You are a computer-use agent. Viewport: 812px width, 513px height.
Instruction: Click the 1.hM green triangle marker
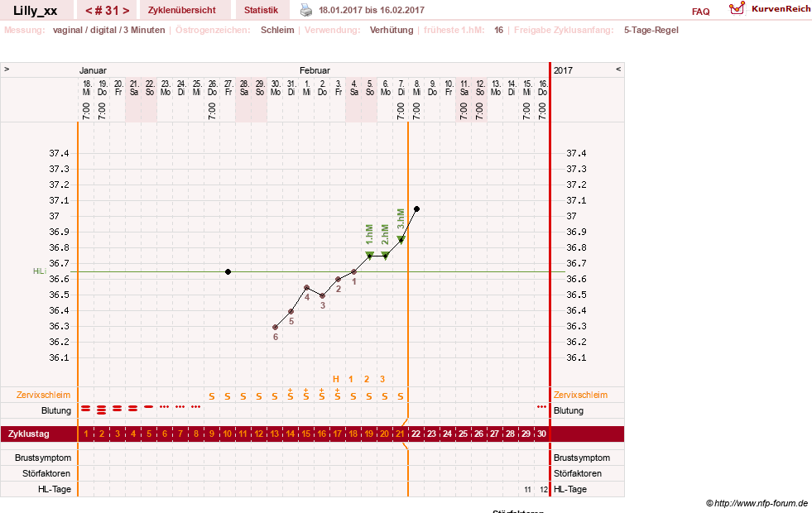370,256
